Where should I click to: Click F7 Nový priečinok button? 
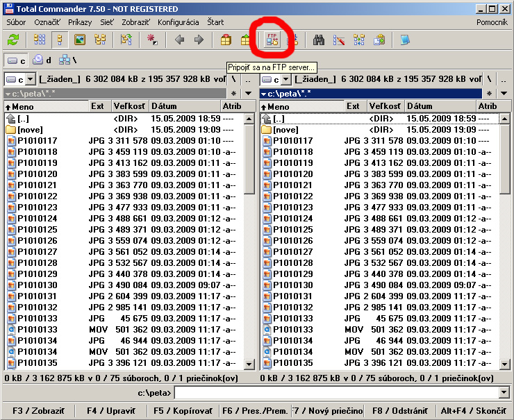click(327, 411)
